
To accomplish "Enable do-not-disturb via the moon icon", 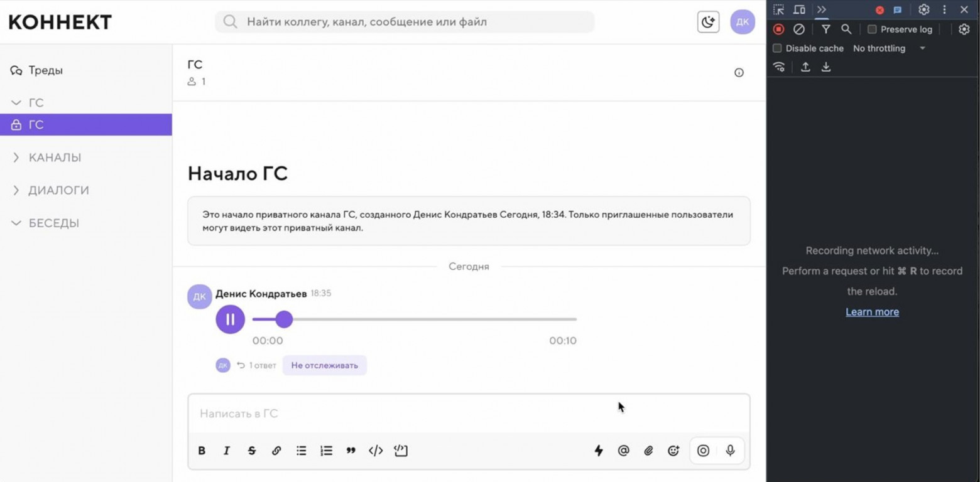I will click(708, 21).
